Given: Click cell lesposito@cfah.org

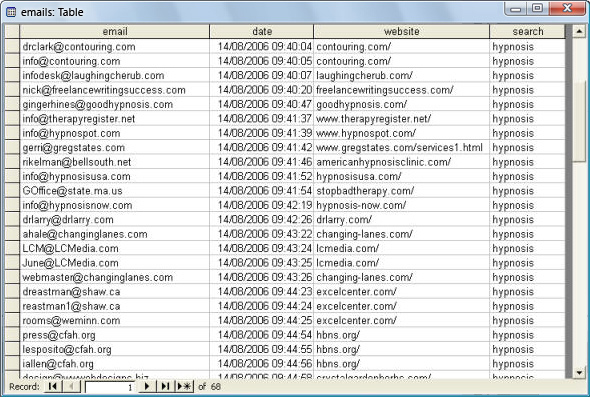Looking at the screenshot, I should [x=114, y=350].
